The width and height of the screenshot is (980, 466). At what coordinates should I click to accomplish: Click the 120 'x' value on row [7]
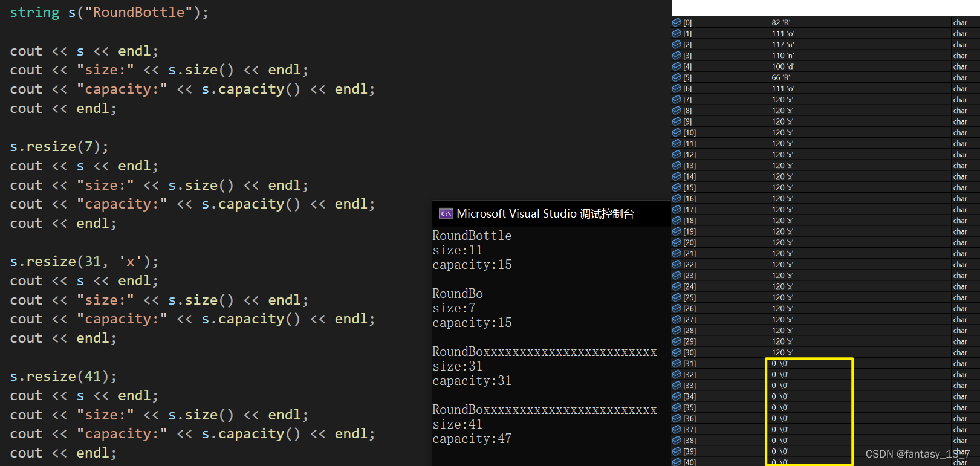click(782, 99)
